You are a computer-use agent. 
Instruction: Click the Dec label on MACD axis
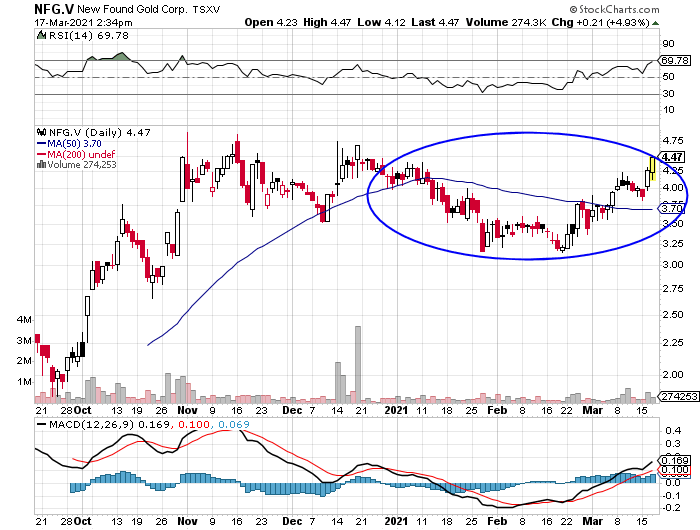[292, 521]
